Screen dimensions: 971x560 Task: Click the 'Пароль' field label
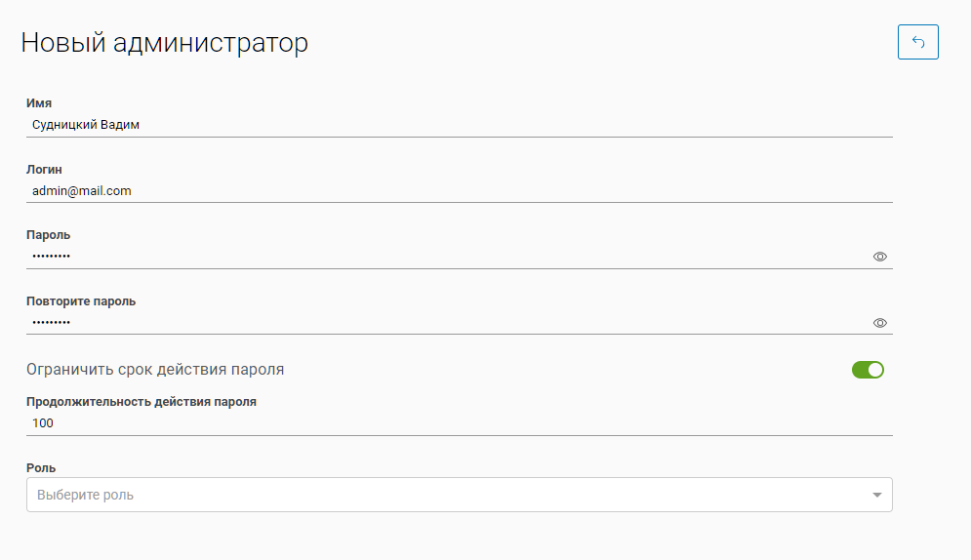(48, 235)
